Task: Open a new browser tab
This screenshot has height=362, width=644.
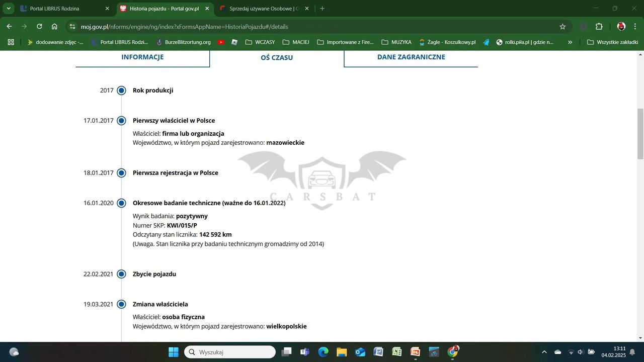Action: pyautogui.click(x=322, y=9)
